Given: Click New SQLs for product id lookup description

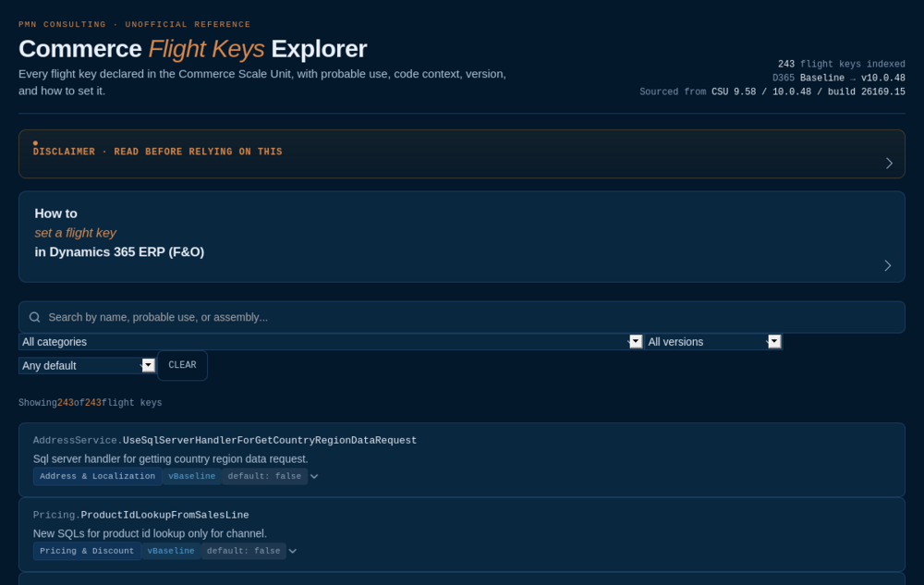Looking at the screenshot, I should click(x=150, y=533).
